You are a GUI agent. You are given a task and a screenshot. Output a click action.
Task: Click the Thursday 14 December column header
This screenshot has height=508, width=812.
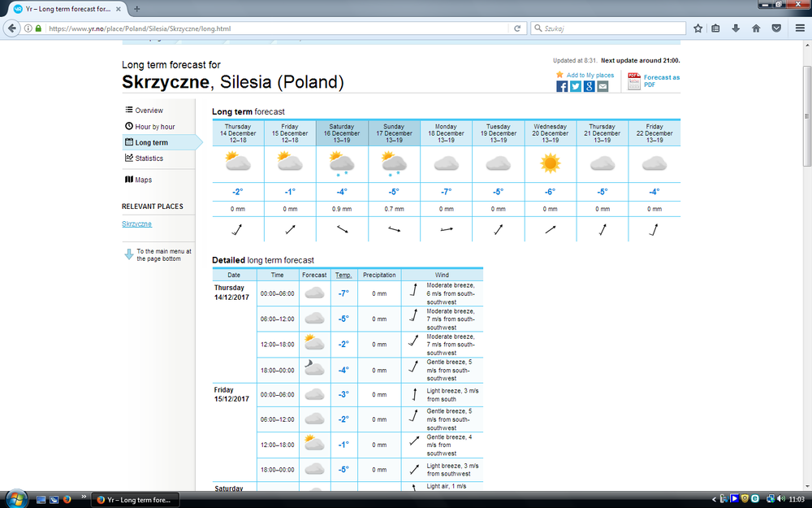[238, 133]
